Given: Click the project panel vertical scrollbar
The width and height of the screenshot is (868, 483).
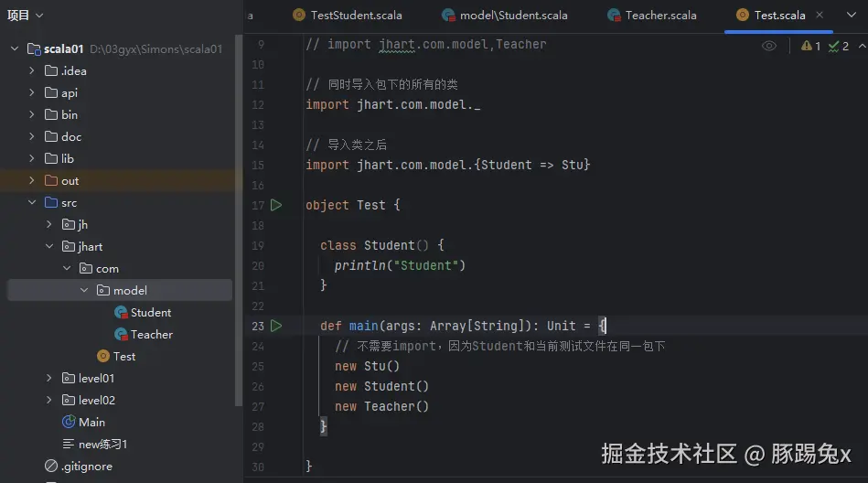Looking at the screenshot, I should click(239, 220).
